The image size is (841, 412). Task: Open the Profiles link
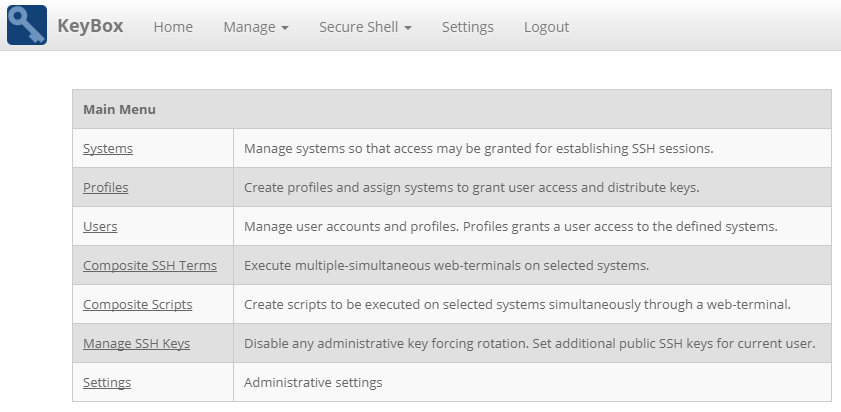pyautogui.click(x=106, y=187)
